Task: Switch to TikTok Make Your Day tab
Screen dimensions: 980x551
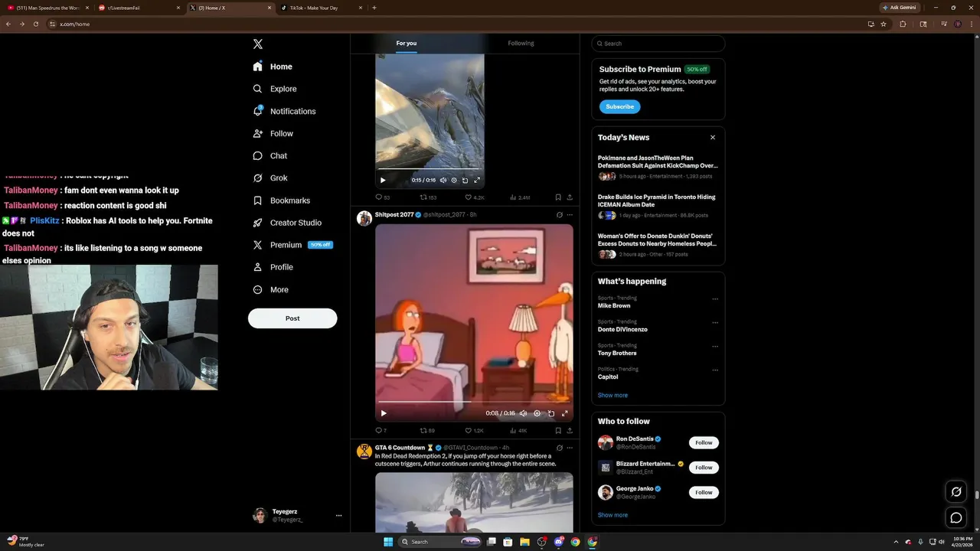Action: [x=320, y=8]
